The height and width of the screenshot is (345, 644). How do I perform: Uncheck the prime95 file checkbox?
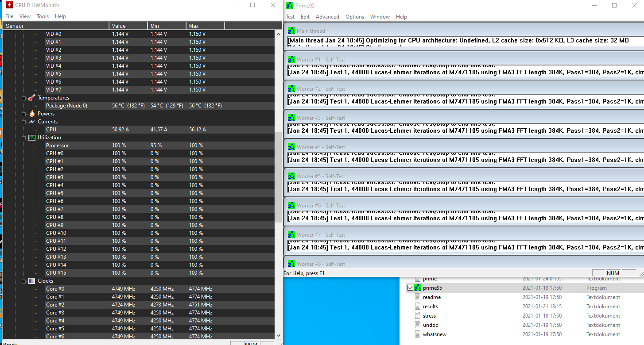(x=410, y=288)
